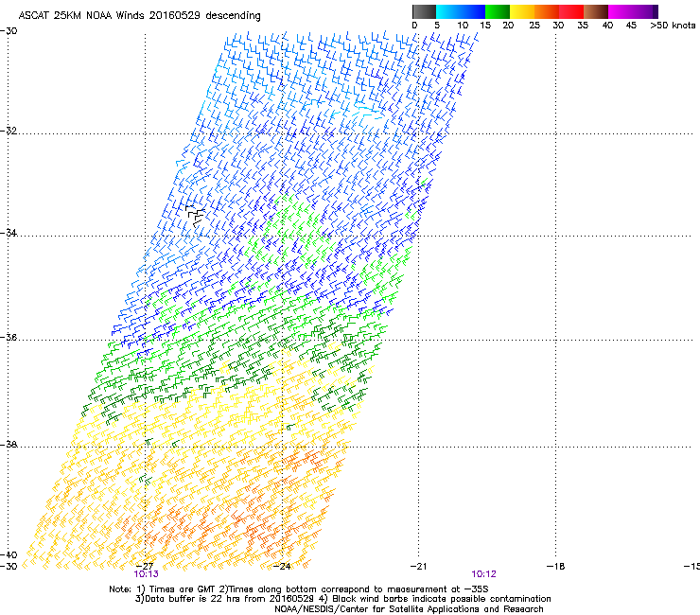Click the legend scale label "45"

click(x=631, y=26)
